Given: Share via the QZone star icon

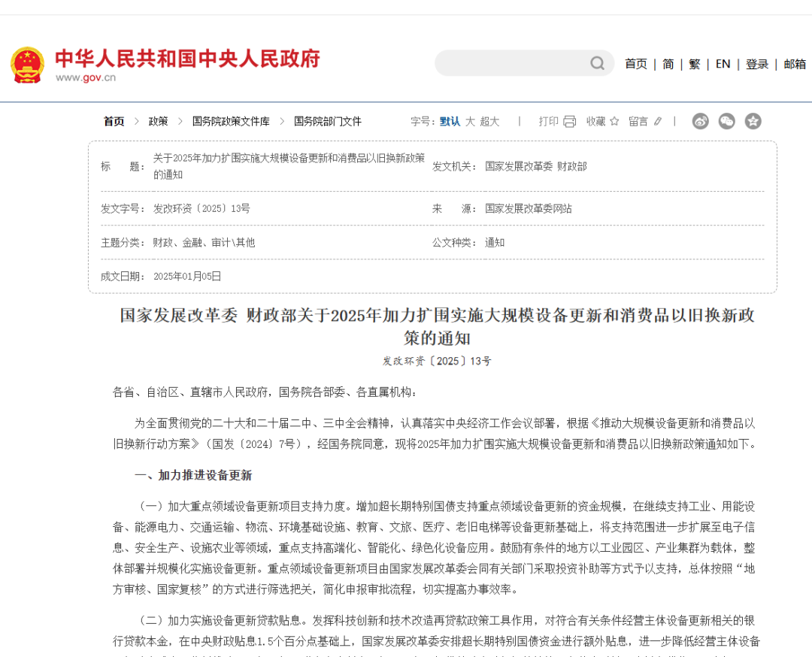Looking at the screenshot, I should tap(753, 121).
